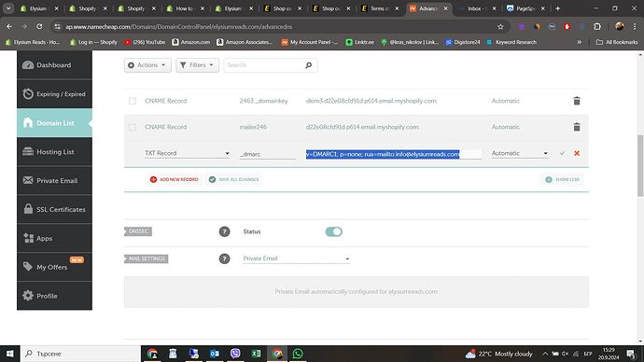Open SSL Certificates section
The image size is (644, 362).
point(54,209)
